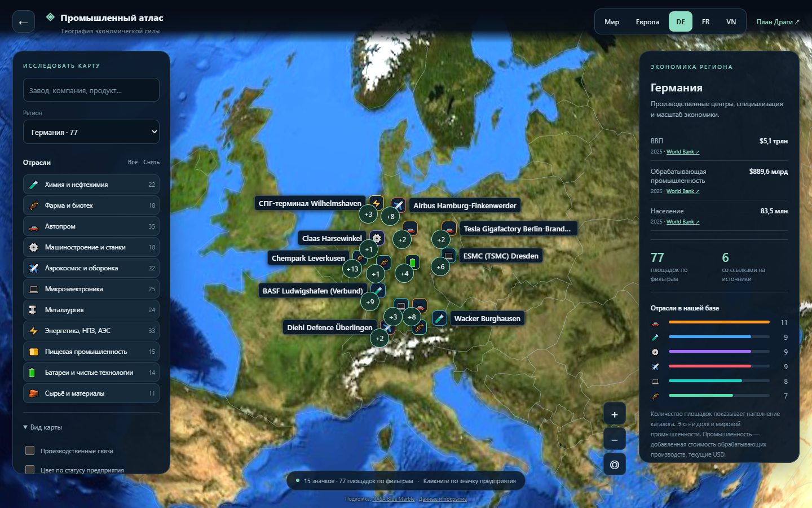Toggle the Микроэлектроника industry filter
The height and width of the screenshot is (508, 812).
91,289
